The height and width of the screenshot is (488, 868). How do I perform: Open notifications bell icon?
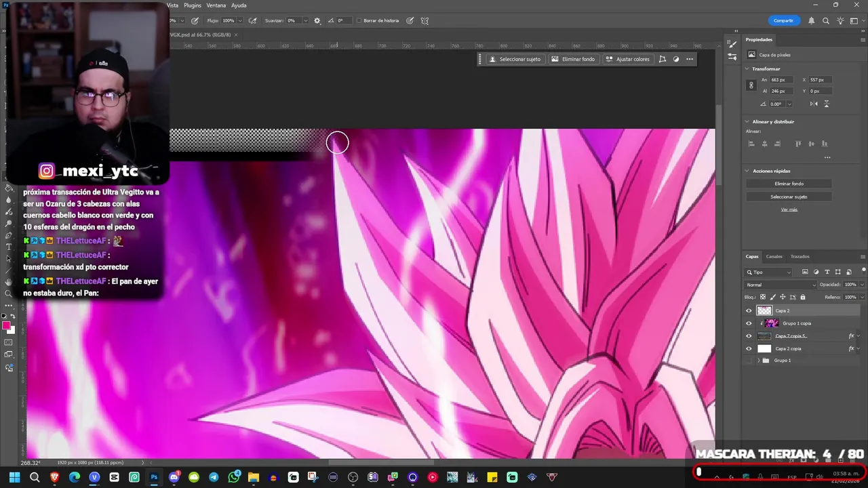pos(812,20)
